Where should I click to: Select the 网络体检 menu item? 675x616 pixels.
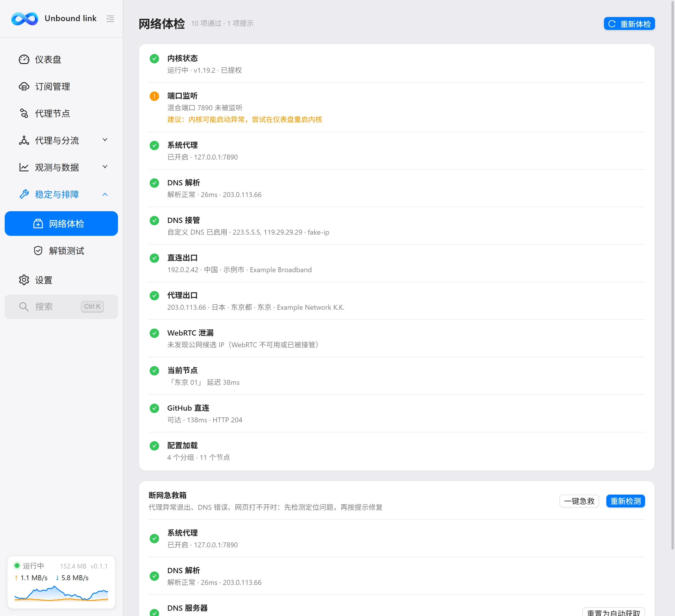pyautogui.click(x=61, y=224)
